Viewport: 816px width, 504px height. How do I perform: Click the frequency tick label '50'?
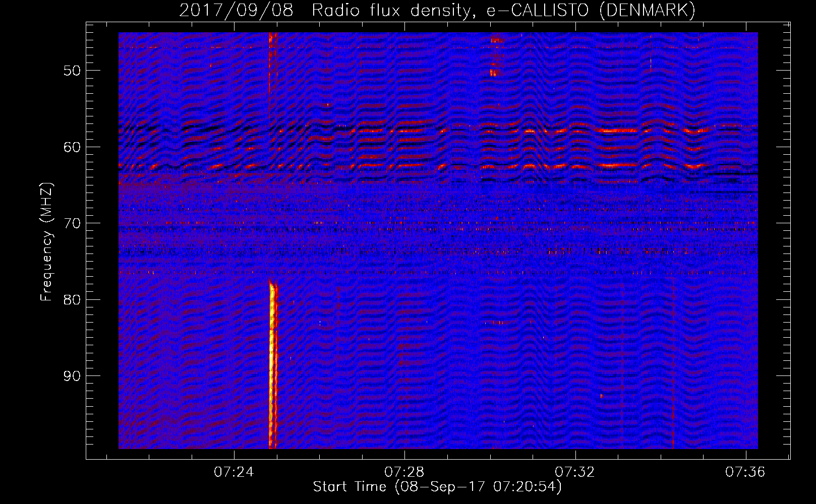[x=72, y=71]
